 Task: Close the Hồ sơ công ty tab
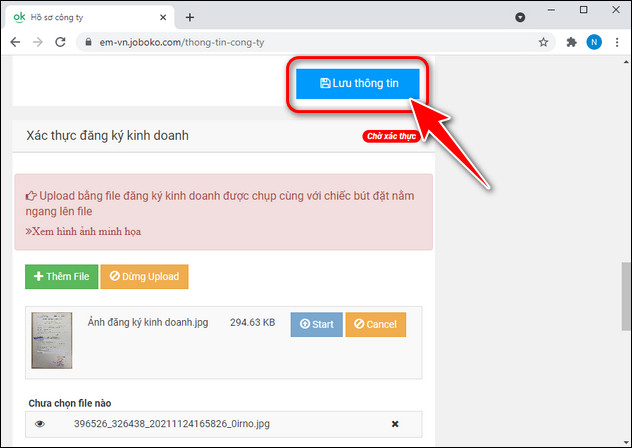[x=163, y=17]
